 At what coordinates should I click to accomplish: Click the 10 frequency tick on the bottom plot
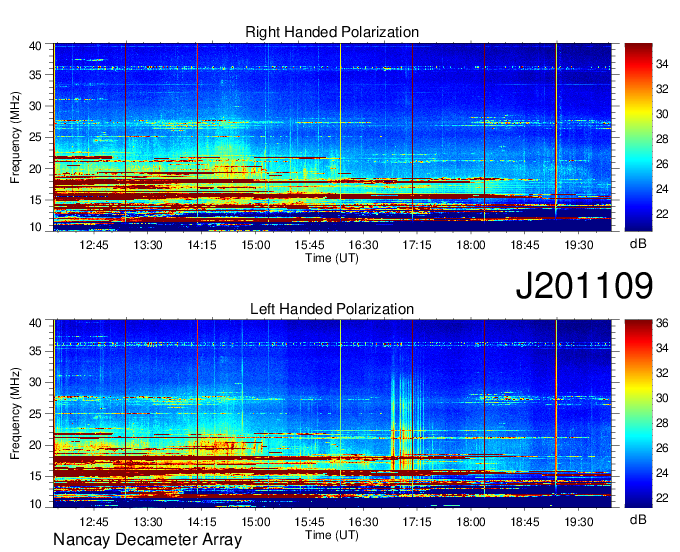click(35, 504)
